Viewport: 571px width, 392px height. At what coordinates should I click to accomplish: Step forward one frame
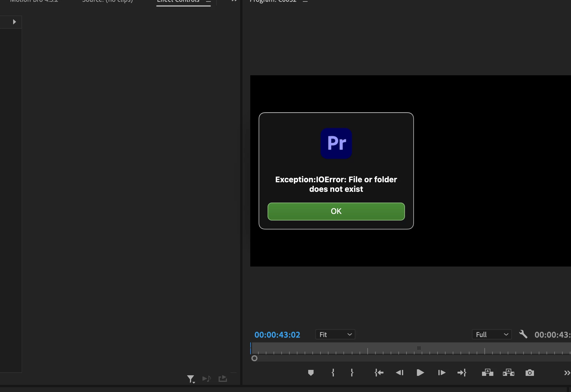click(442, 373)
